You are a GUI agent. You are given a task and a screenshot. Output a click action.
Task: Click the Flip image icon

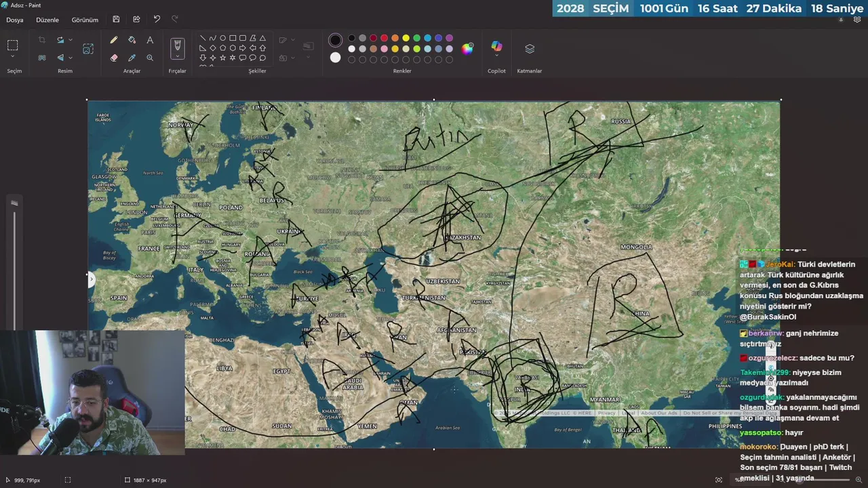point(60,58)
